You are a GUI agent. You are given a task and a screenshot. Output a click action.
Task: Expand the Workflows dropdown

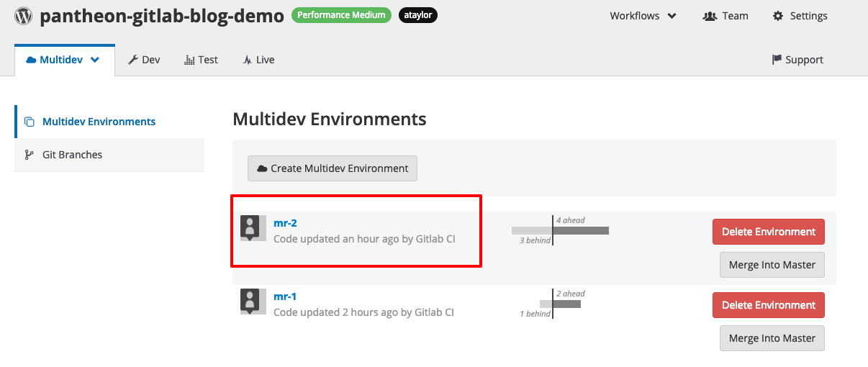point(643,16)
